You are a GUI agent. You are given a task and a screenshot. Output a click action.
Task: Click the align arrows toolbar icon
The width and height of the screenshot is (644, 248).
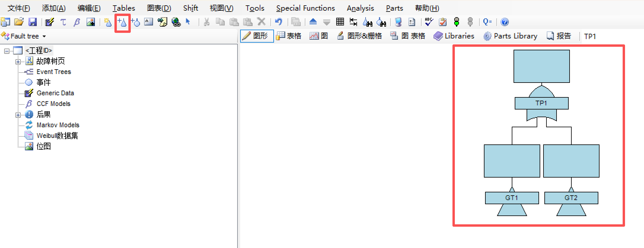tap(353, 22)
